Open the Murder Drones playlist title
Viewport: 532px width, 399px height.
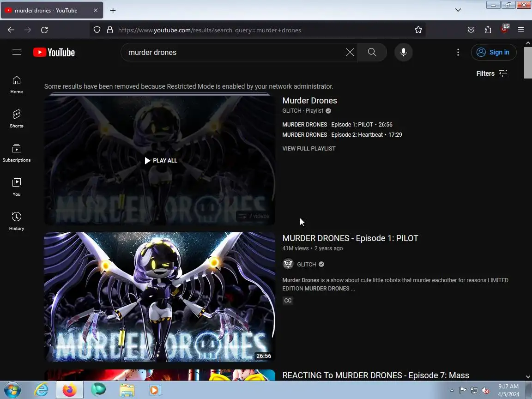click(310, 100)
